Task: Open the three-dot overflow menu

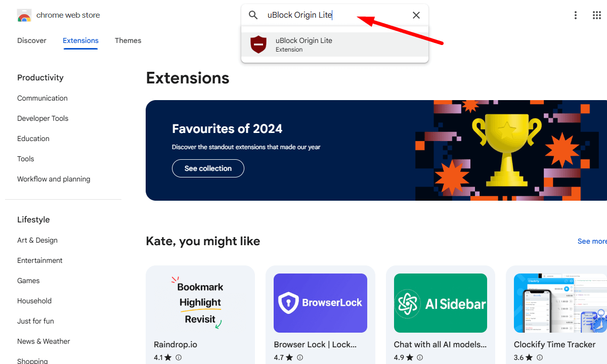Action: click(x=575, y=15)
